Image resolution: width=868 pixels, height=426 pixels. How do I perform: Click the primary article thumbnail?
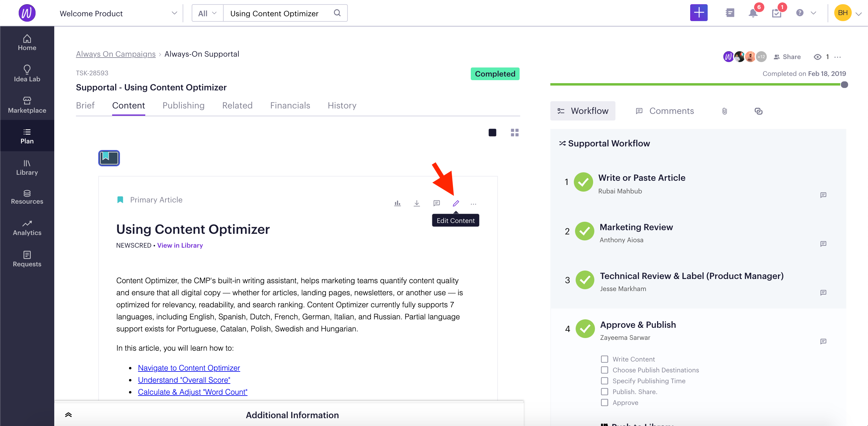pyautogui.click(x=109, y=158)
